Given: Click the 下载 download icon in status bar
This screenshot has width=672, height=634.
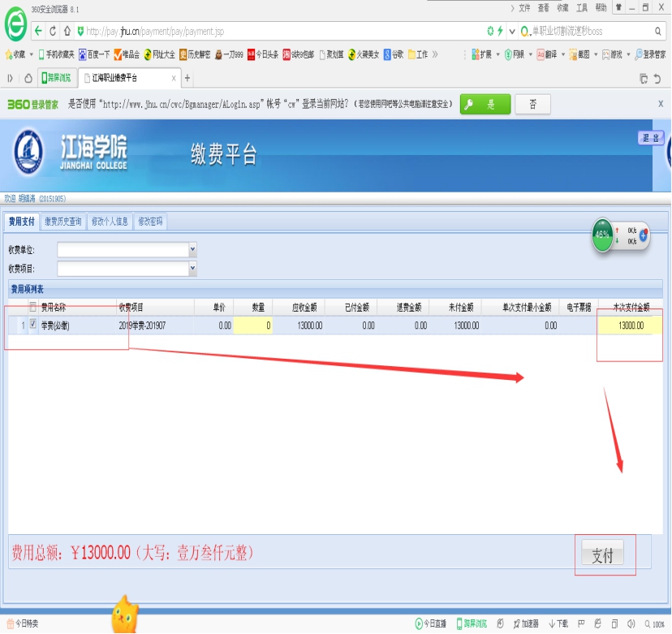Looking at the screenshot, I should 558,623.
